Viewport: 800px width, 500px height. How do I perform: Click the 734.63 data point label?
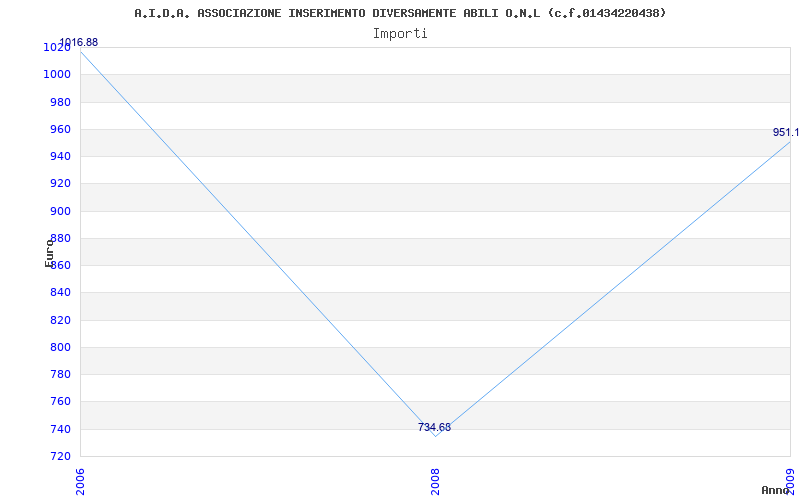pyautogui.click(x=434, y=427)
